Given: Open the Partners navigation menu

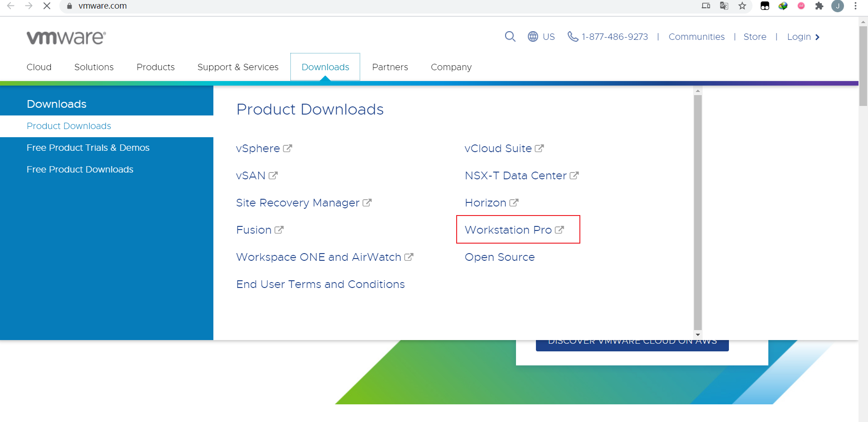Looking at the screenshot, I should click(390, 67).
